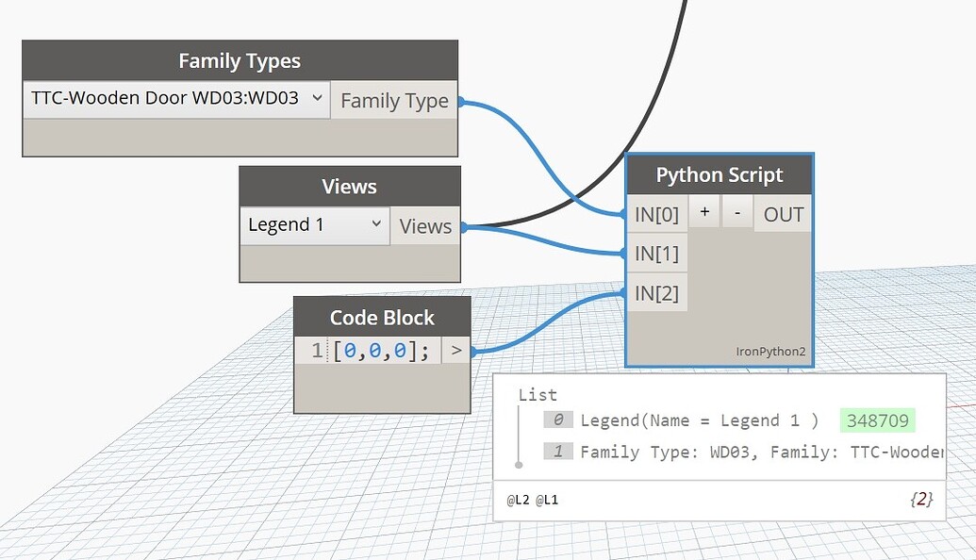
Task: Select the Python Script node title bar
Action: coord(720,174)
